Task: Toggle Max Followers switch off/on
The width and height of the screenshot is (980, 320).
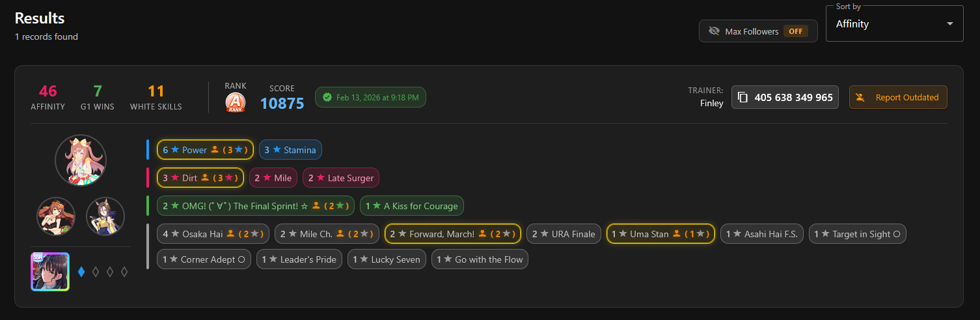Action: click(x=758, y=31)
